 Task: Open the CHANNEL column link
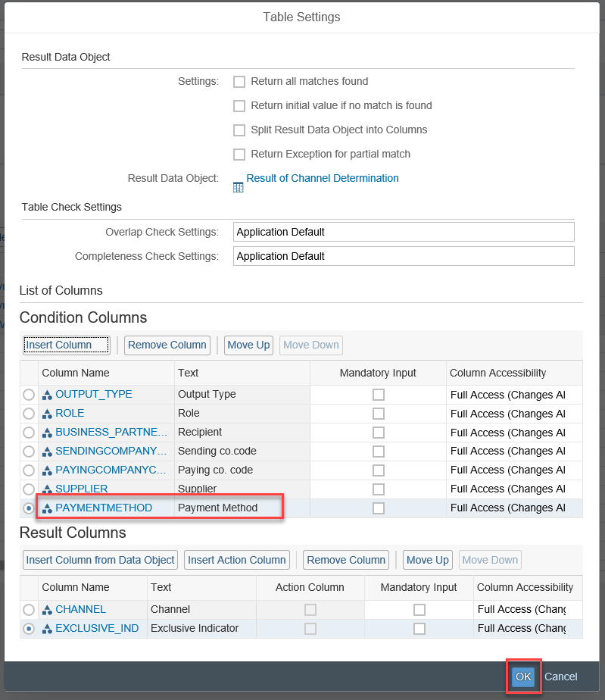81,609
